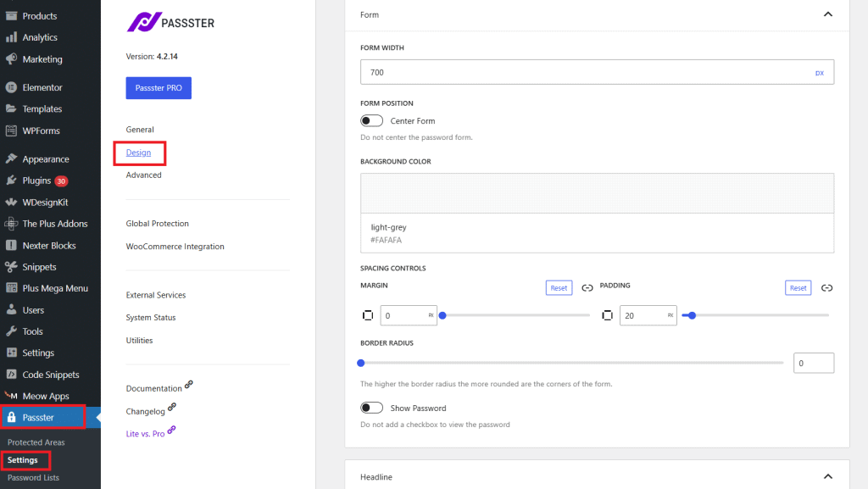Viewport: 868px width, 489px height.
Task: Click the Nexter Blocks icon
Action: 11,245
